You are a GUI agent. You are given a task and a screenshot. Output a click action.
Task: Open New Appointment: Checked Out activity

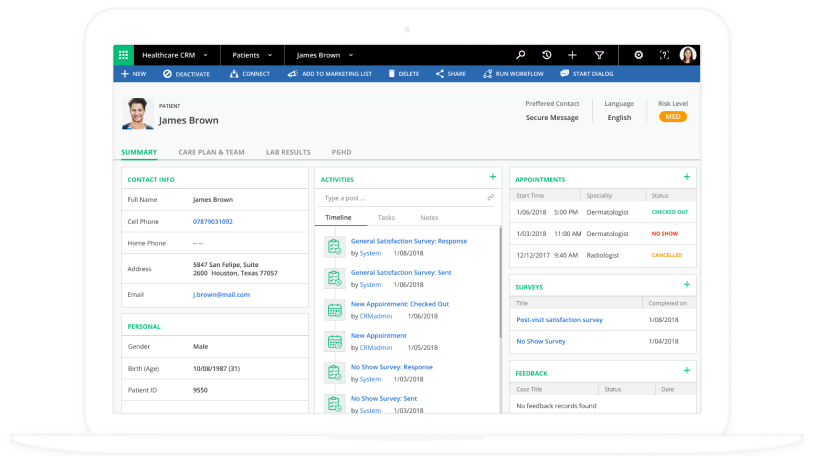[x=400, y=305]
